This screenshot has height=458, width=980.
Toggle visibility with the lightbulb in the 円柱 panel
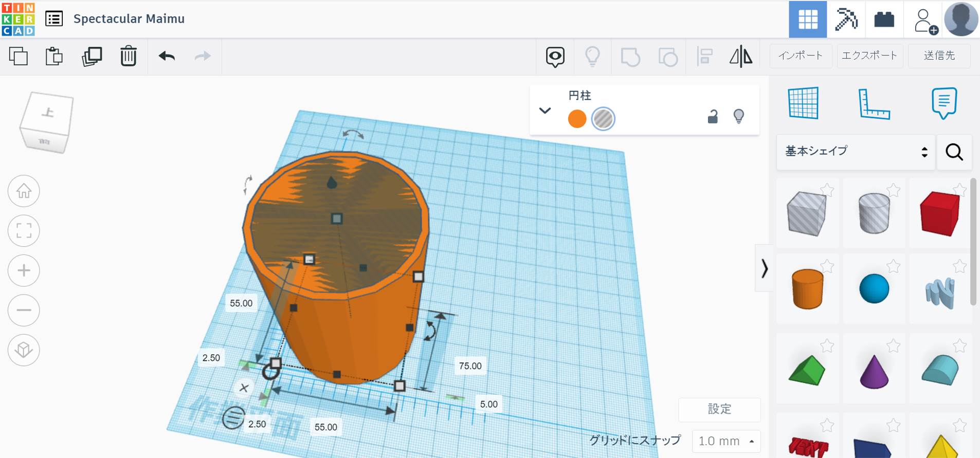(739, 117)
